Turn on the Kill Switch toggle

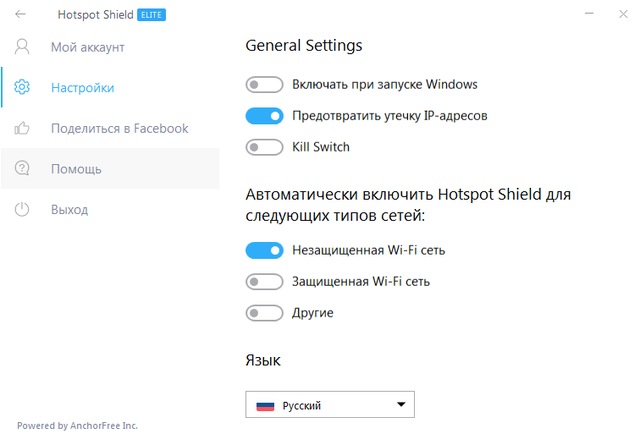pos(264,147)
